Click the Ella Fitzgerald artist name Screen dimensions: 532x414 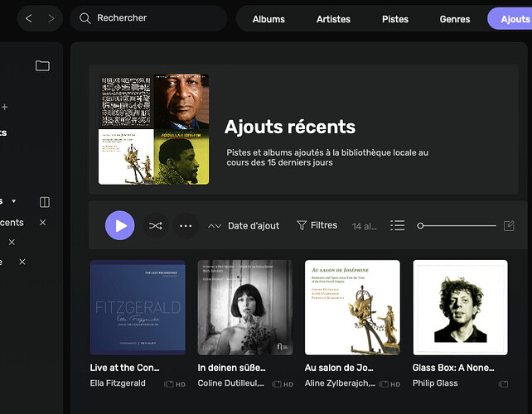(118, 383)
